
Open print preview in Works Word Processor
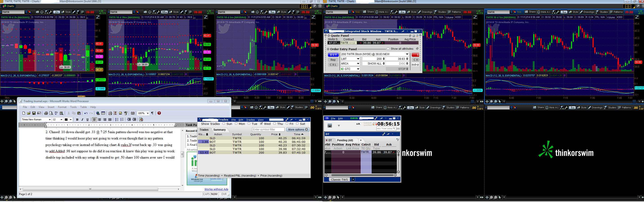[x=51, y=113]
